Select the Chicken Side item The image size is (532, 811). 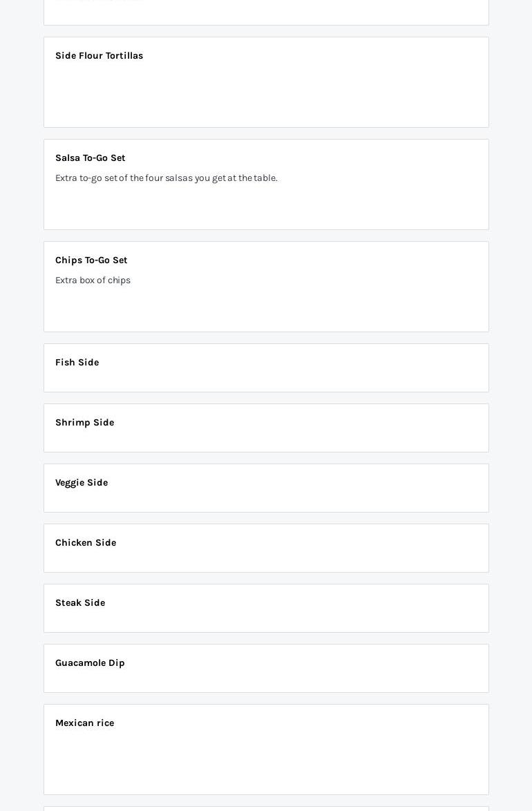pyautogui.click(x=266, y=548)
